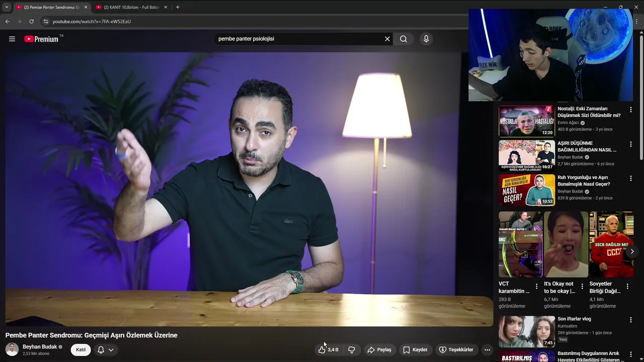Open options for Son iftarlar vlog
The height and width of the screenshot is (362, 644).
[x=631, y=320]
